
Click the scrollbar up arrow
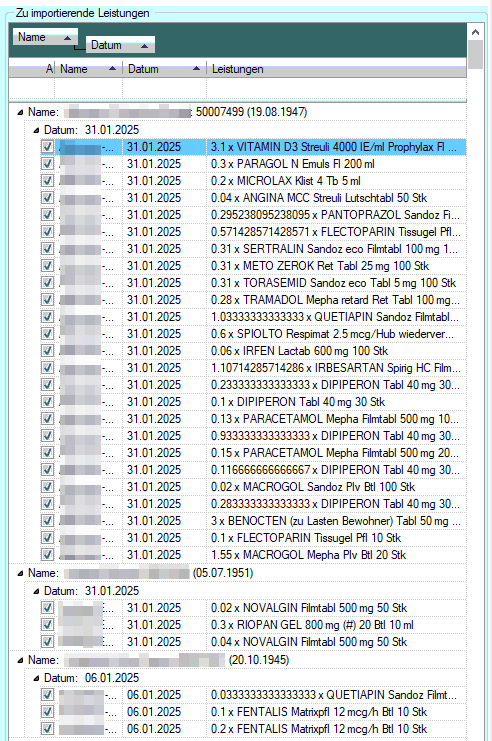click(x=475, y=32)
